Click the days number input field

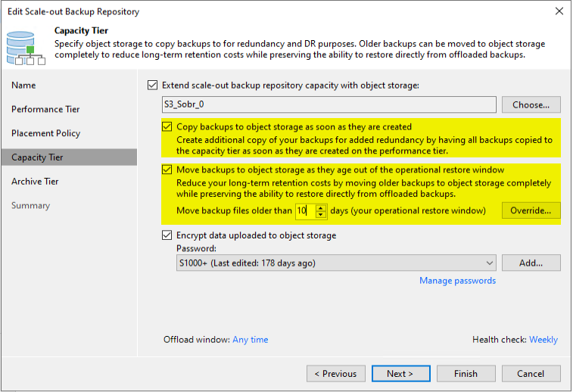[306, 211]
